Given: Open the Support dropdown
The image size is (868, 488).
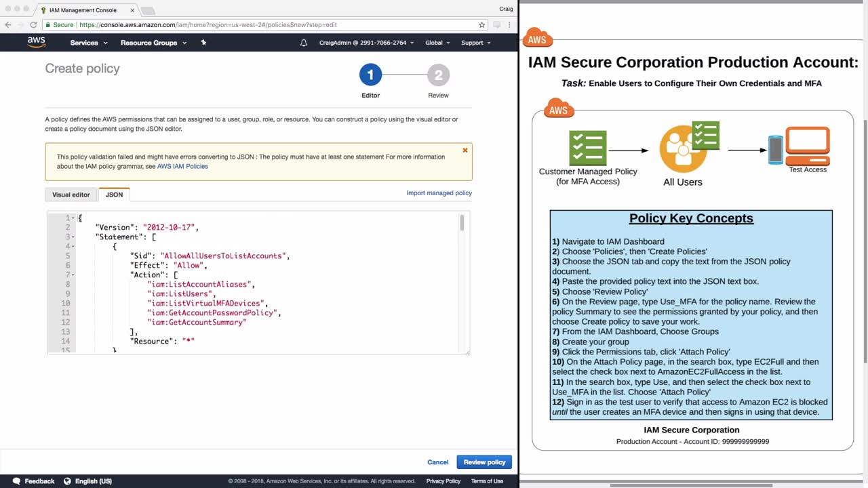Looking at the screenshot, I should (475, 43).
